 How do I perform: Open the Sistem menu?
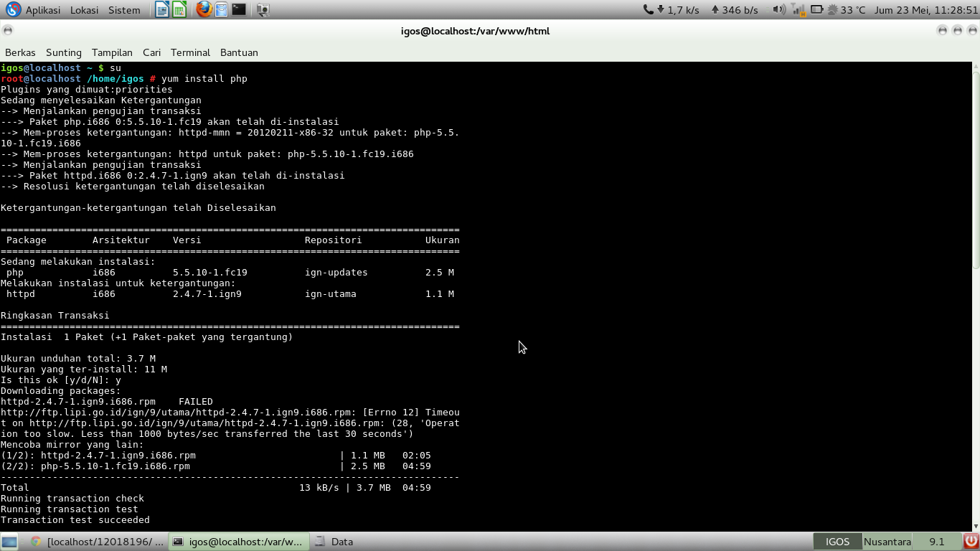click(x=124, y=10)
